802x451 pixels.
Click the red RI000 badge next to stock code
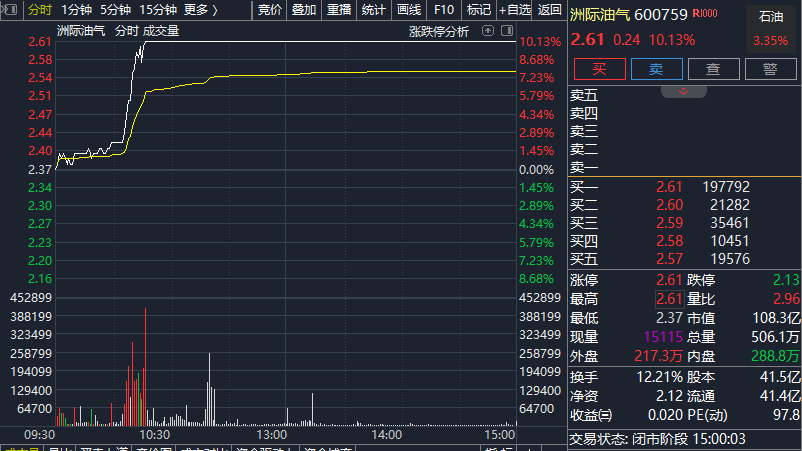tap(705, 14)
